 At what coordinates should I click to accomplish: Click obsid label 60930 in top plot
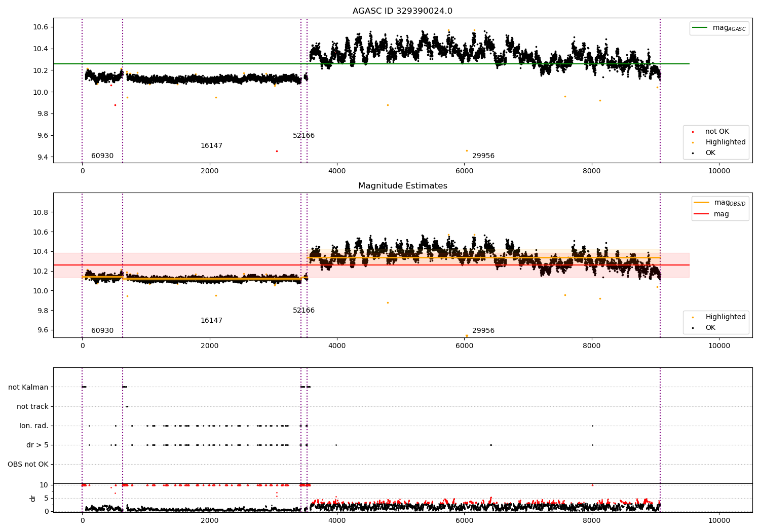(102, 156)
